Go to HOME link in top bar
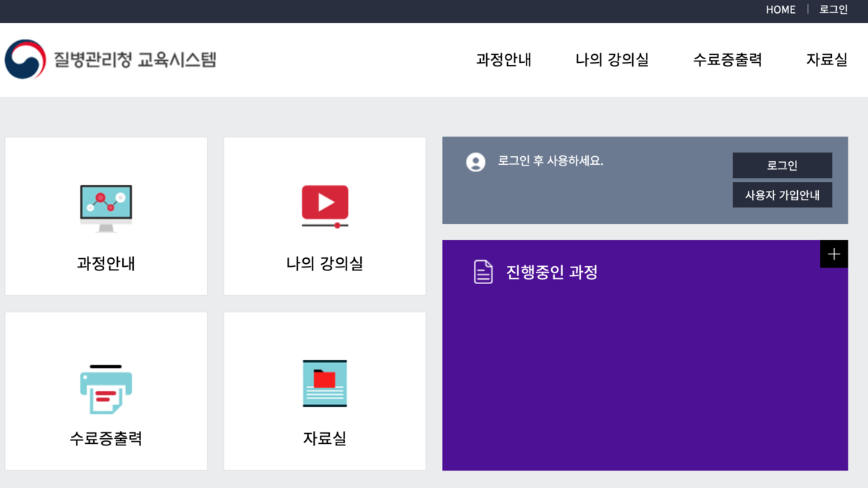 (780, 10)
